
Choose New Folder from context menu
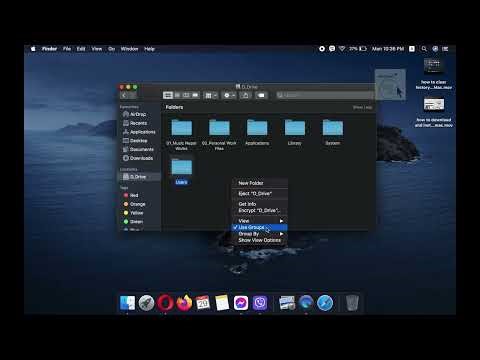tap(260, 183)
